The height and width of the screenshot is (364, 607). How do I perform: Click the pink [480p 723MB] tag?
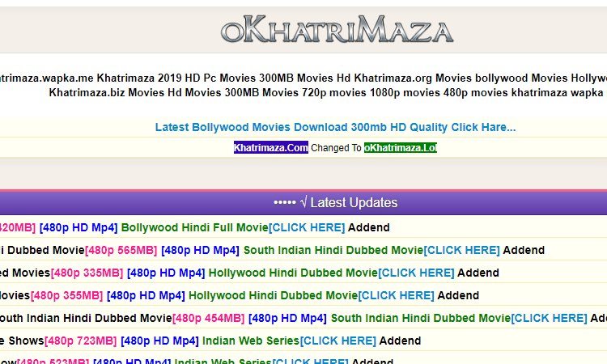[x=80, y=341]
